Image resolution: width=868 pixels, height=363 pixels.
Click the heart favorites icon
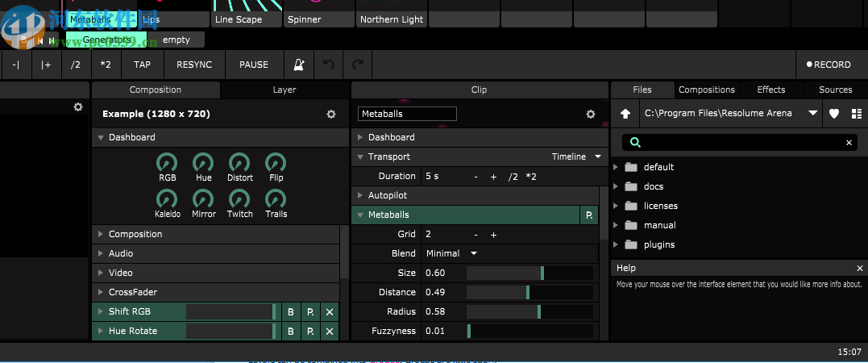click(x=834, y=114)
